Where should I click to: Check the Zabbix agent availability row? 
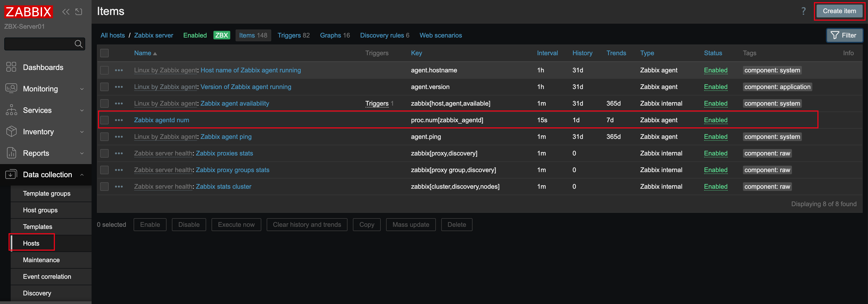(104, 103)
